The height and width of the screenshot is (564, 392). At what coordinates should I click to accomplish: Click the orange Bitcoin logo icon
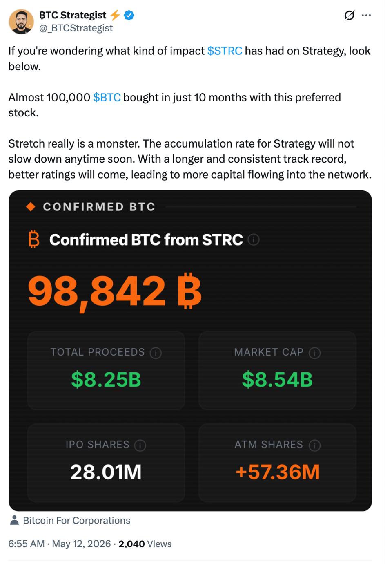click(34, 239)
